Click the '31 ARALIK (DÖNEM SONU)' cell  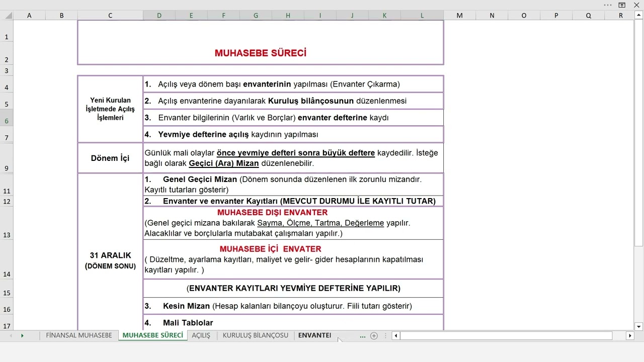click(110, 252)
